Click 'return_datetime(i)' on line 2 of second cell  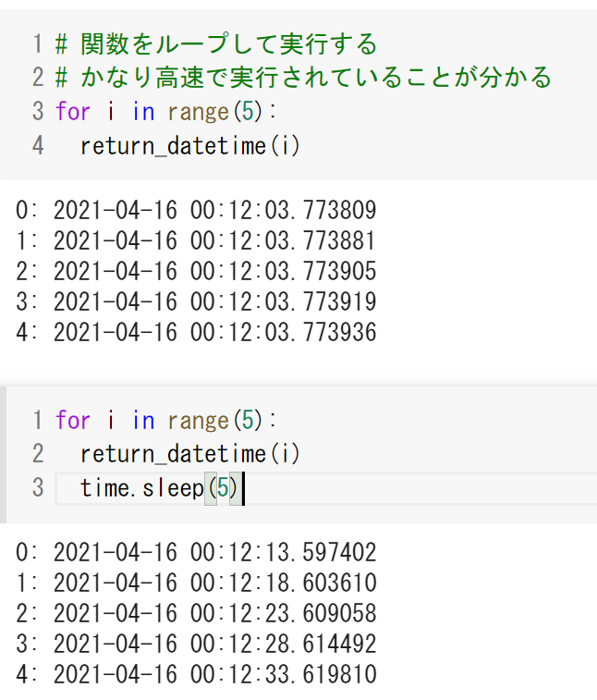click(x=190, y=454)
